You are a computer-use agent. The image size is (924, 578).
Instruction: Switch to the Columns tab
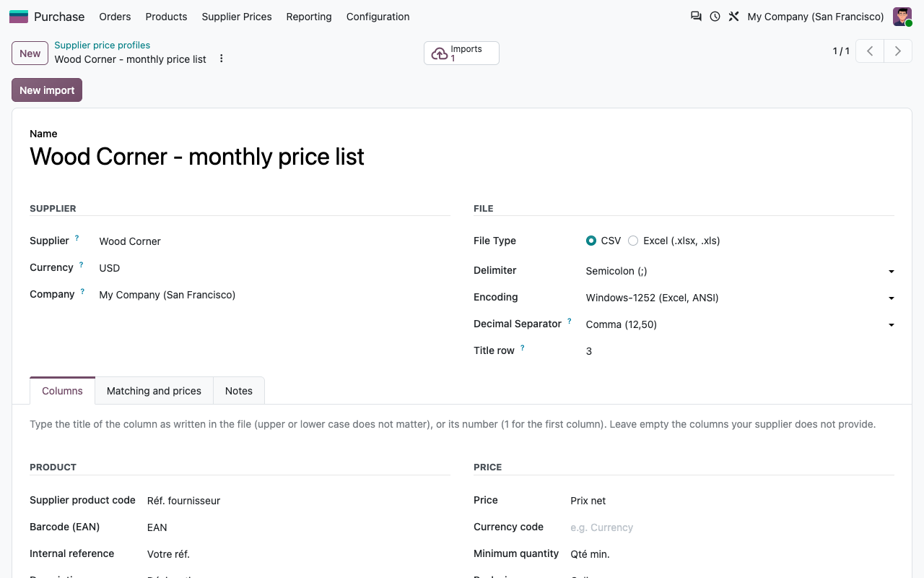tap(62, 391)
